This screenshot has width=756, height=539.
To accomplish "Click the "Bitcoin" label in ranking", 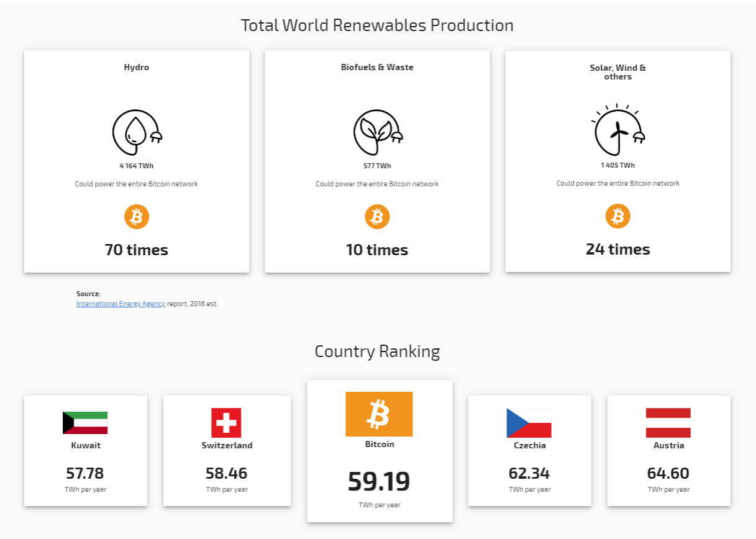I will 380,444.
